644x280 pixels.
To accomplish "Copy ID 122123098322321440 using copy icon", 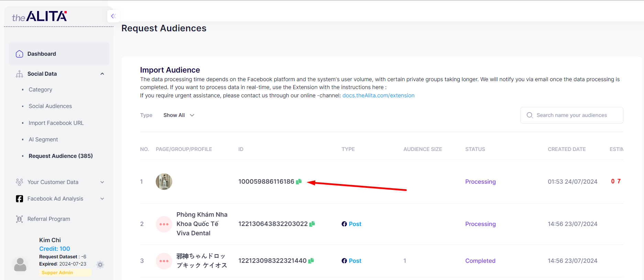I will click(311, 261).
